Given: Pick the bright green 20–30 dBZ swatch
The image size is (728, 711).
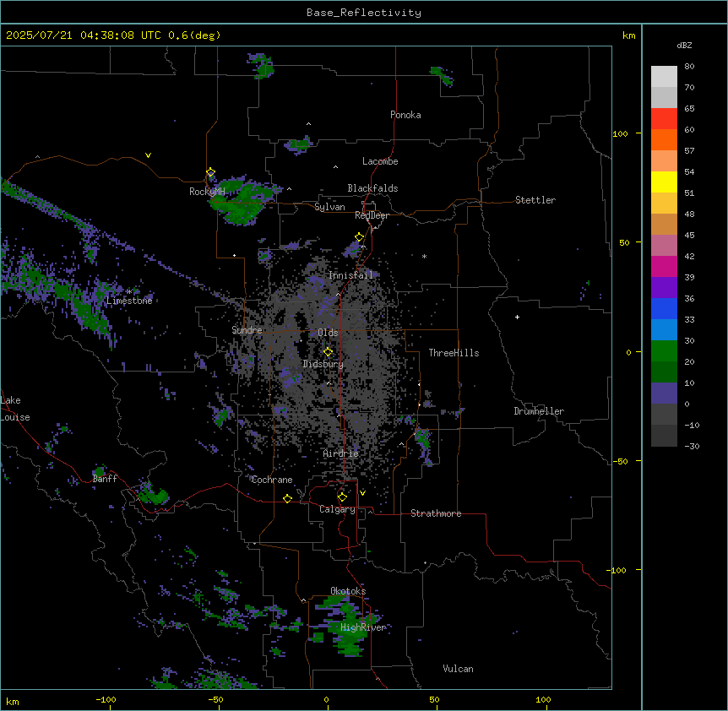Looking at the screenshot, I should tap(664, 351).
